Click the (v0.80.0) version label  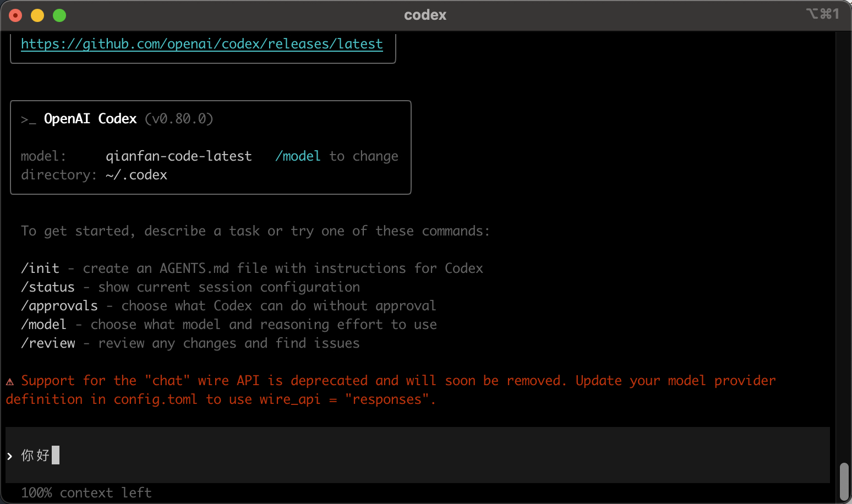pyautogui.click(x=179, y=119)
